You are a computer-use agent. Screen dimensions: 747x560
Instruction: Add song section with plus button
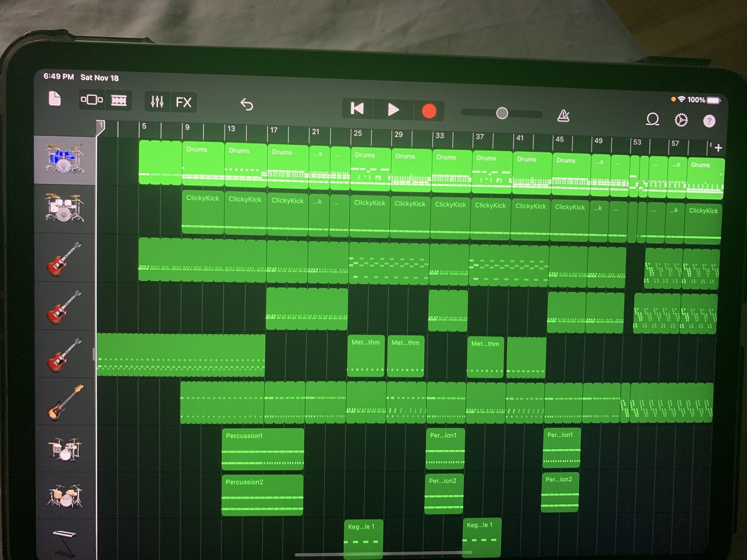(x=718, y=148)
